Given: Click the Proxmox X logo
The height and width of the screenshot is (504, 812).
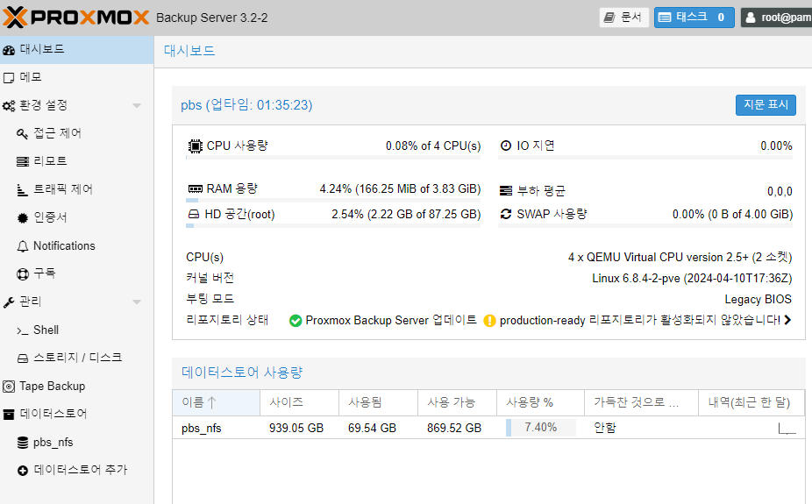Looking at the screenshot, I should coord(15,17).
